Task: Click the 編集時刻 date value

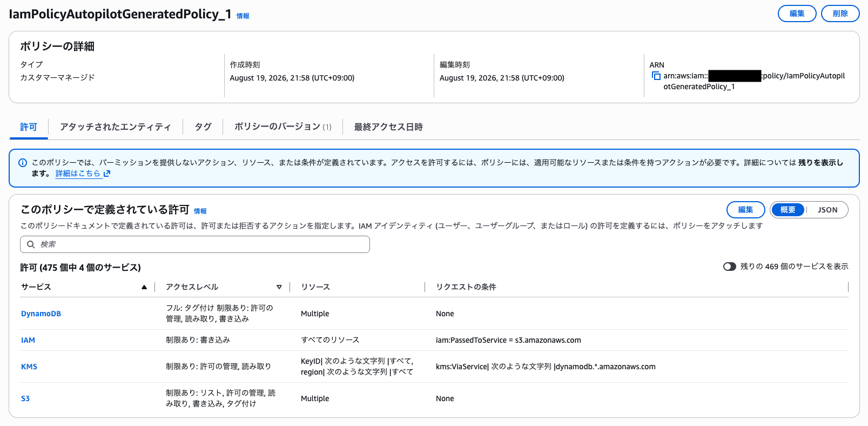Action: (502, 78)
